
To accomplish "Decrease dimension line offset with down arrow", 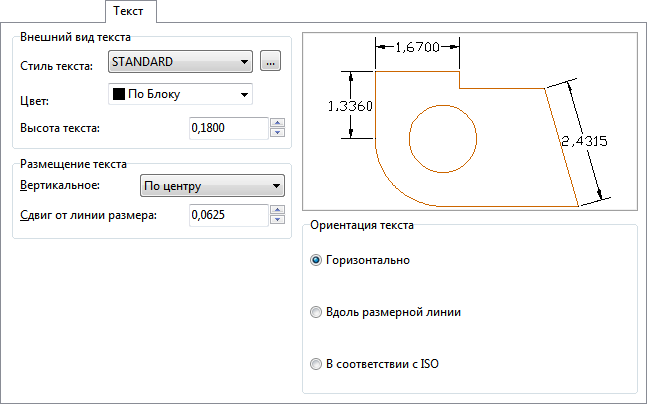I will tap(277, 220).
